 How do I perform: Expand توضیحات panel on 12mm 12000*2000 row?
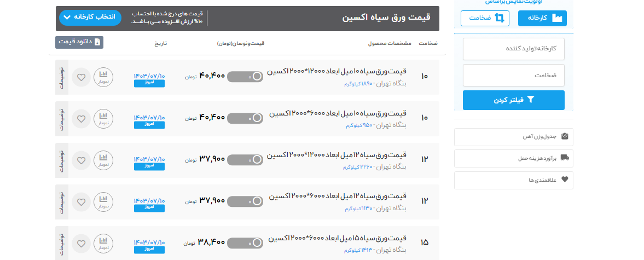pos(62,160)
